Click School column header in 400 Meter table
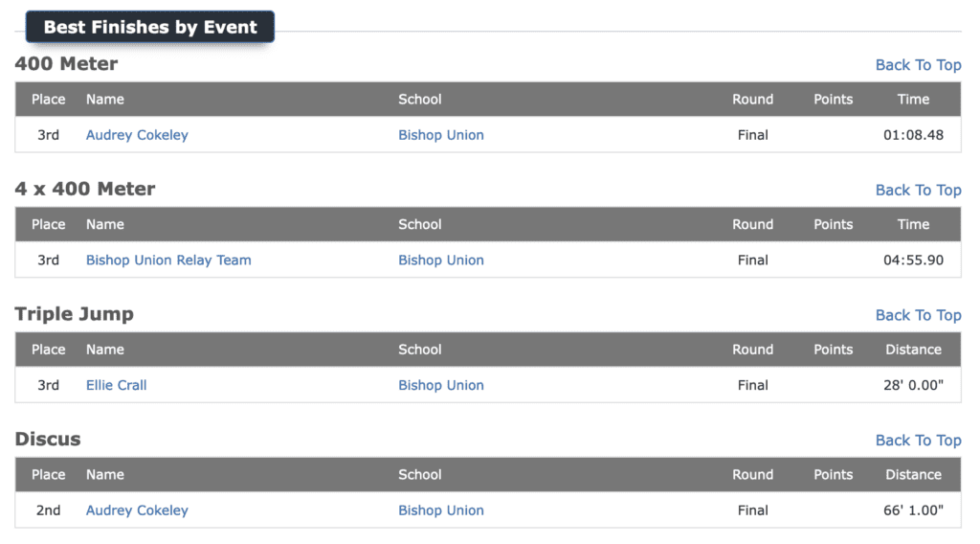Screen dimensions: 980x544 pos(420,100)
